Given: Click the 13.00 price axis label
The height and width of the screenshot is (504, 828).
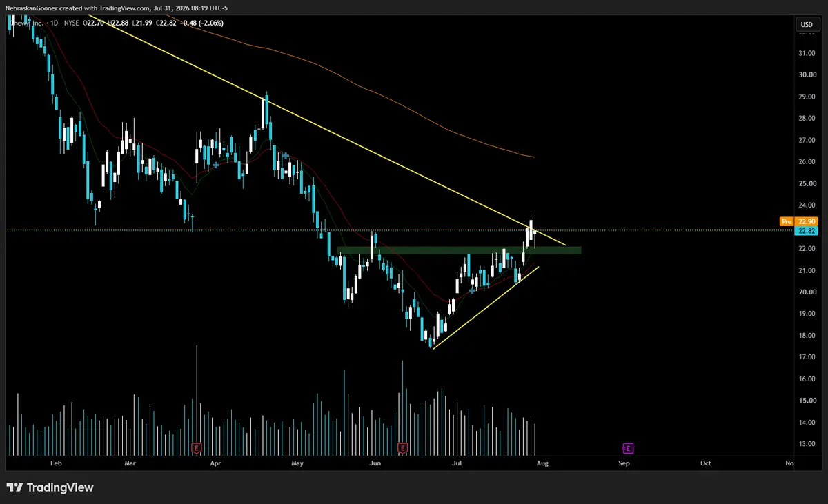Looking at the screenshot, I should coord(807,444).
